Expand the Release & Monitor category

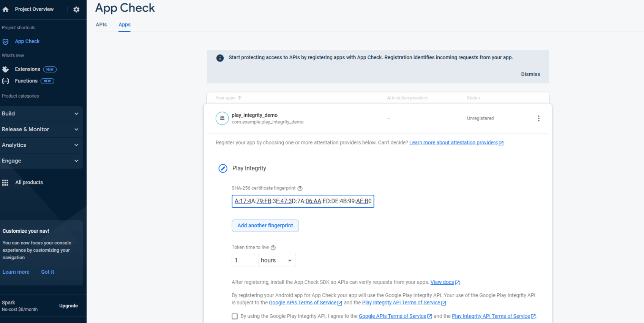pyautogui.click(x=41, y=129)
